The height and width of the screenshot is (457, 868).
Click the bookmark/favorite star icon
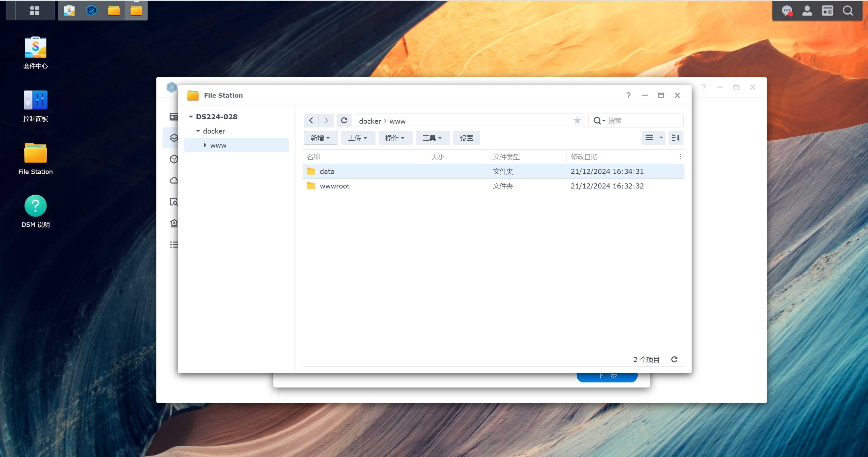[576, 121]
